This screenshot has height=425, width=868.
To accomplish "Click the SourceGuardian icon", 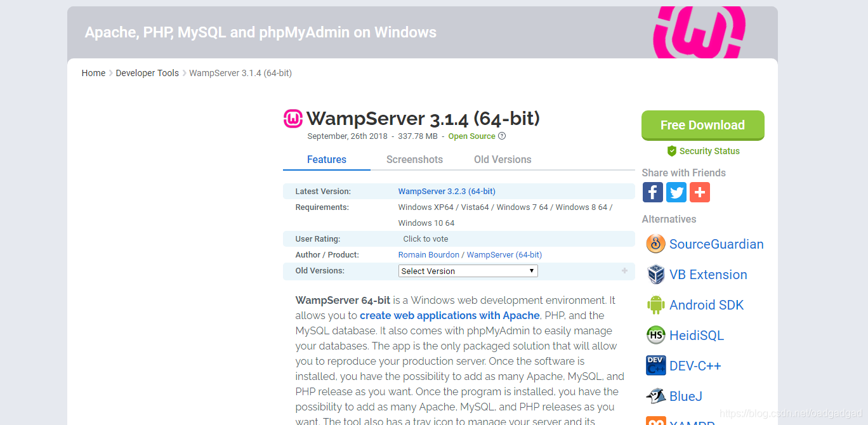I will click(655, 244).
